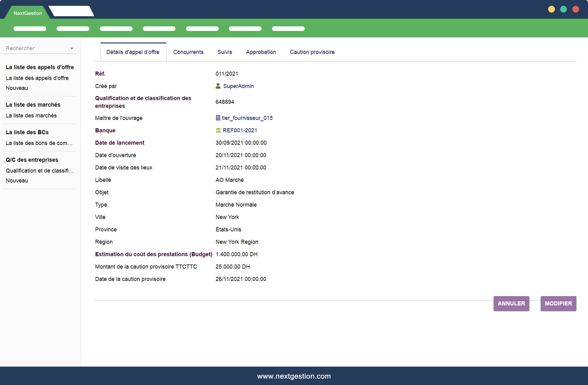The width and height of the screenshot is (588, 385).
Task: Select the blank white browser tab
Action: pos(72,11)
